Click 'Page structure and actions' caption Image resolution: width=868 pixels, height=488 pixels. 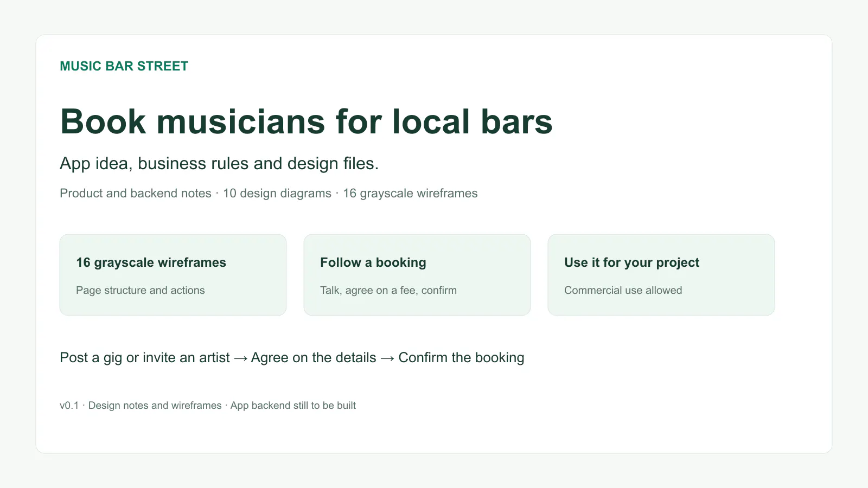click(x=141, y=290)
